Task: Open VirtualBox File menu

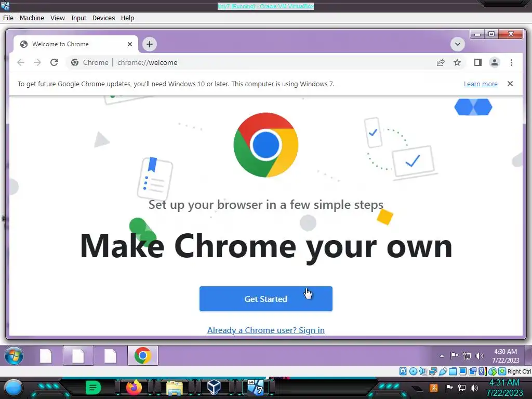Action: [x=8, y=18]
